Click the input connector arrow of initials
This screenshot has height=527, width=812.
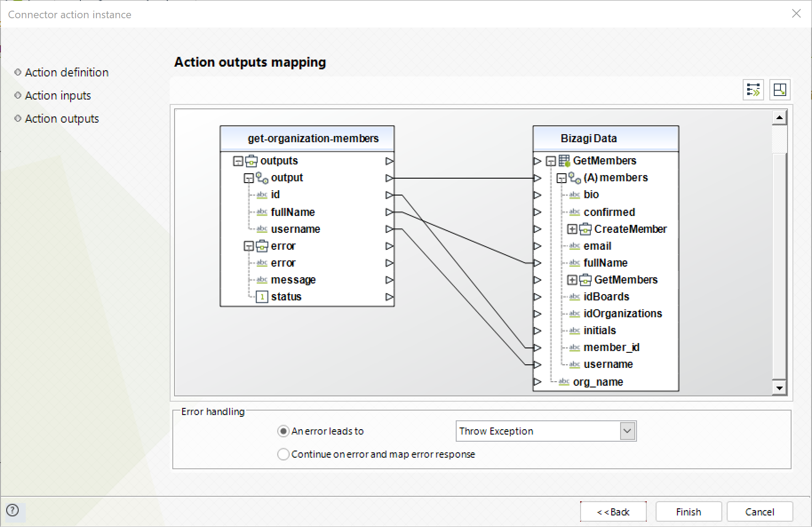pyautogui.click(x=537, y=331)
